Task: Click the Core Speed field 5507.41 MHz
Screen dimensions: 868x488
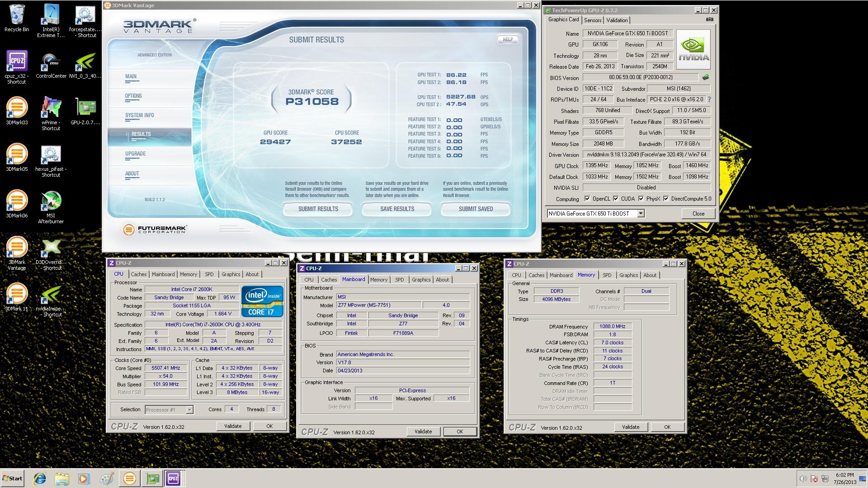Action: click(165, 368)
